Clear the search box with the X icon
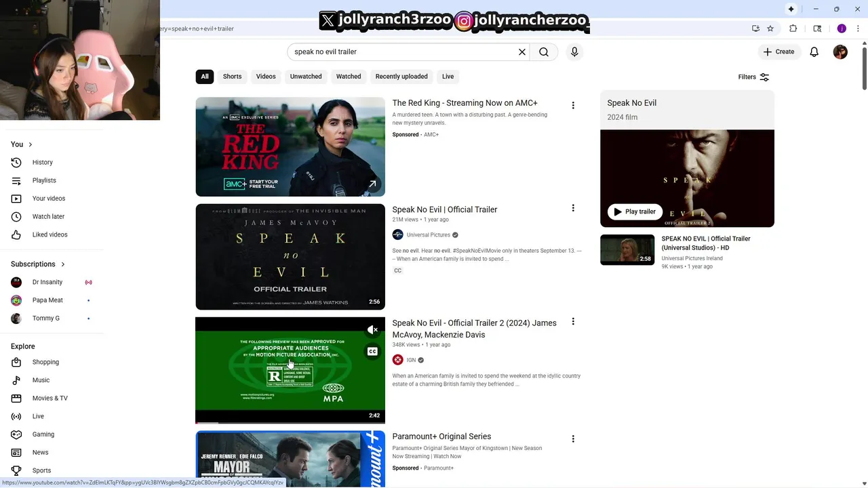Screen dimensions: 868x488 click(522, 52)
